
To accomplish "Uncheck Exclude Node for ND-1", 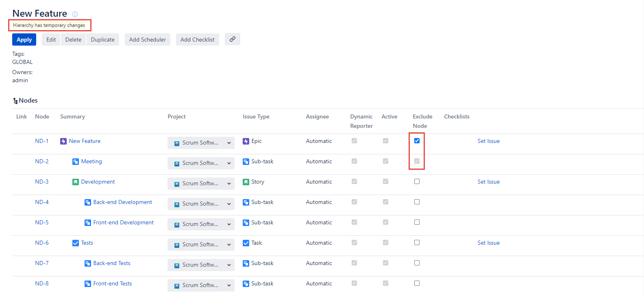I will click(417, 141).
